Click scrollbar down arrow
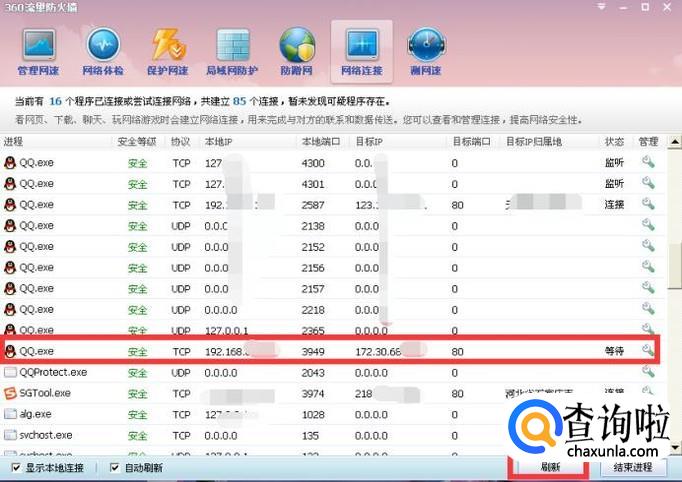This screenshot has width=682, height=482. pos(675,447)
